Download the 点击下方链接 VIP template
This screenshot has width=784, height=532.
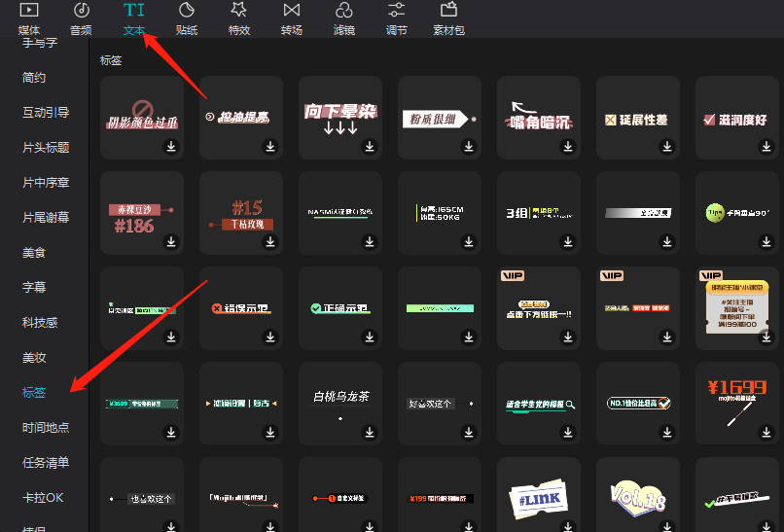568,337
